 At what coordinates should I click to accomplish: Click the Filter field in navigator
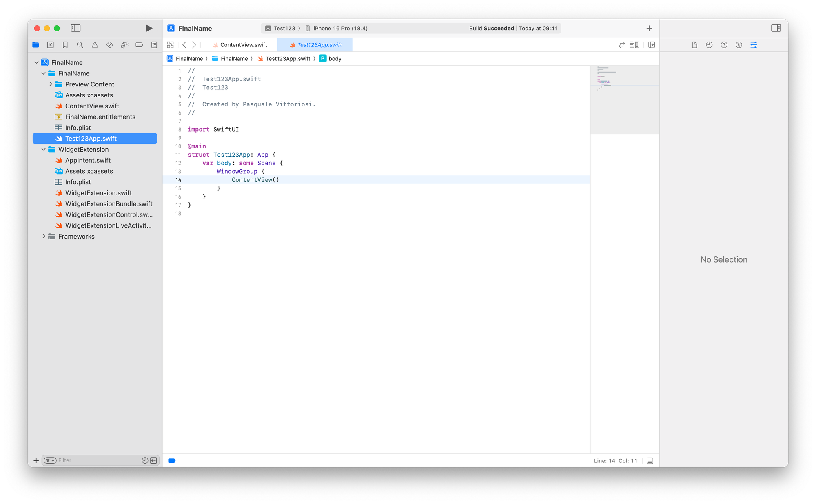(98, 460)
